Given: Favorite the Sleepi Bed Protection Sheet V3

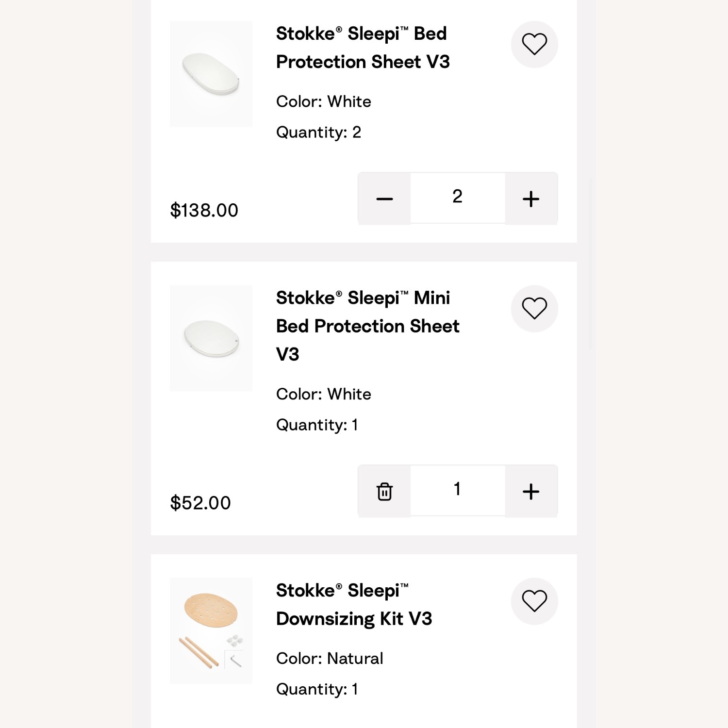Looking at the screenshot, I should pyautogui.click(x=534, y=44).
